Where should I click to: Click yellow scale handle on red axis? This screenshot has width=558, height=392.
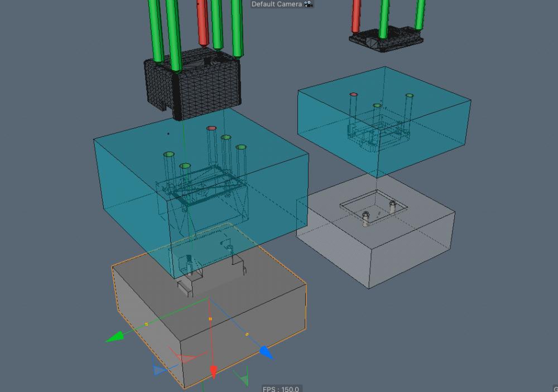tap(210, 319)
